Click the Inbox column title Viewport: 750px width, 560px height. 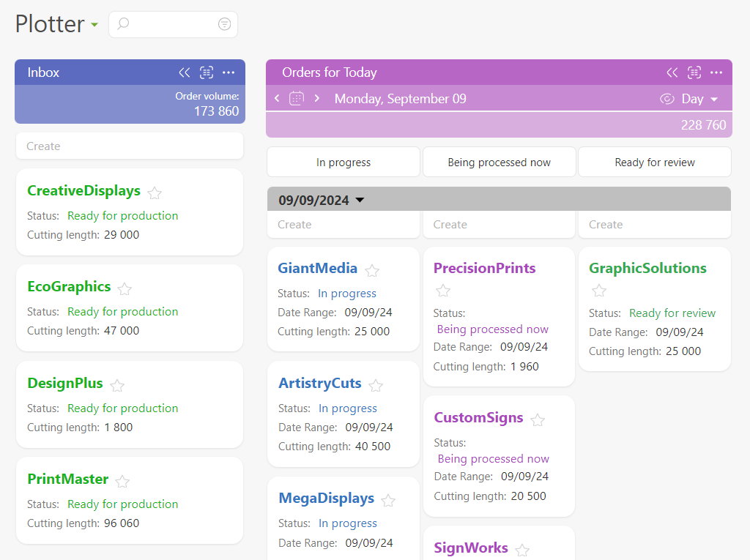(x=43, y=72)
